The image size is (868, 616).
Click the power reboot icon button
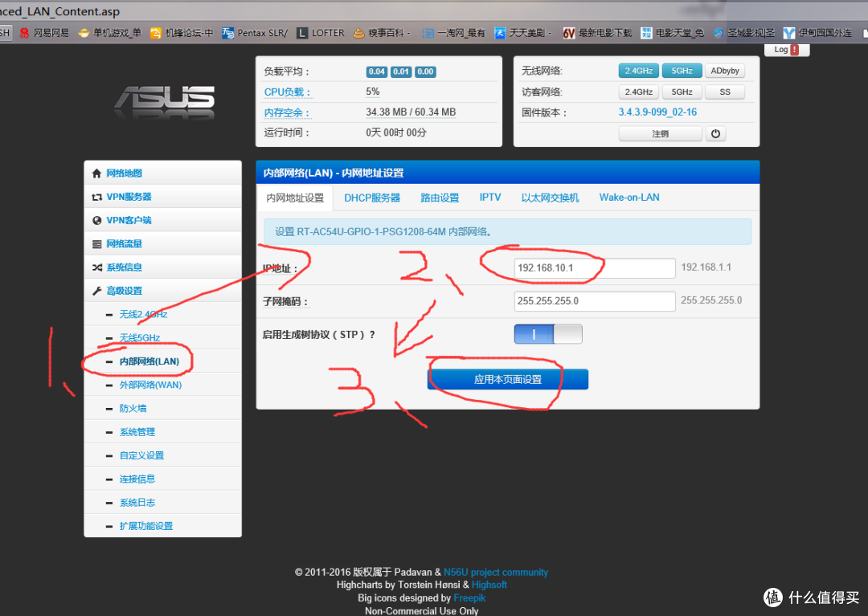[715, 134]
